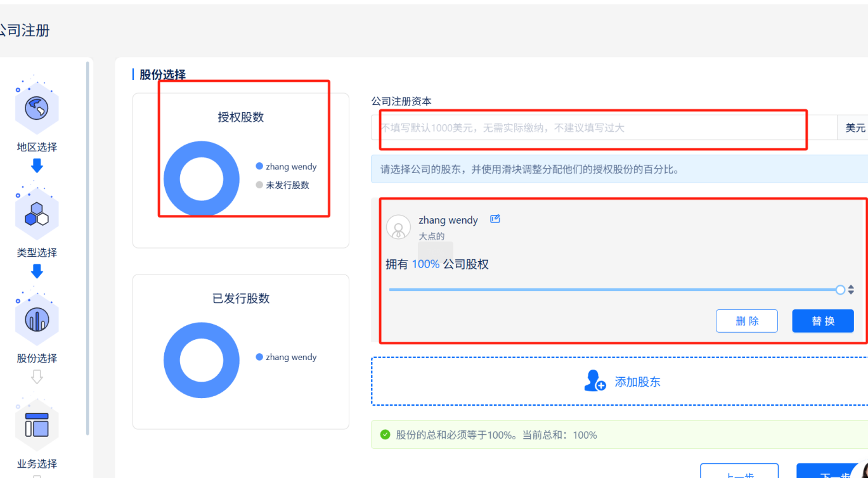This screenshot has width=868, height=478.
Task: Click the shareholder avatar icon
Action: tap(398, 227)
